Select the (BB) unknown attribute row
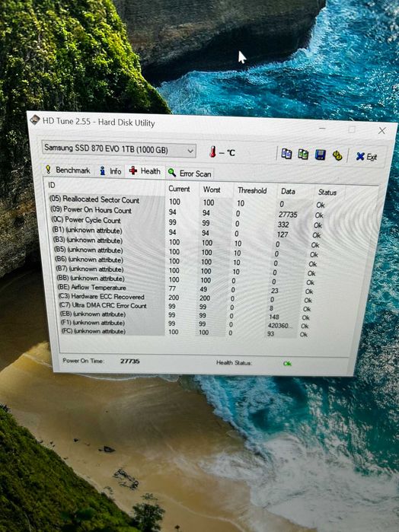399x532 pixels. 186,280
